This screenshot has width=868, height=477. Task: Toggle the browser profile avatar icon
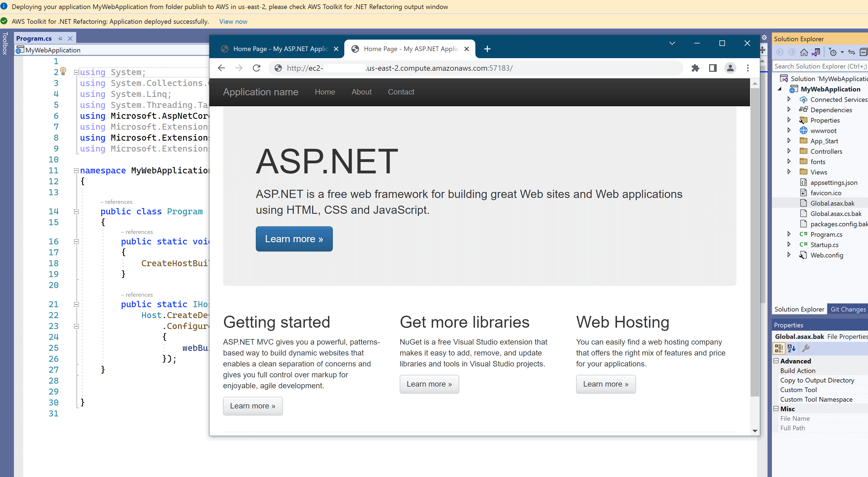[730, 68]
